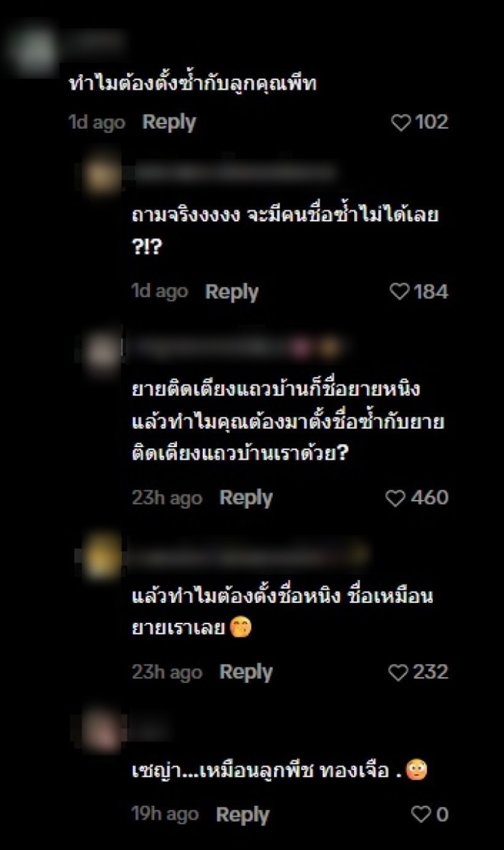Tap the heart with 0 likes
Image resolution: width=504 pixels, height=850 pixels.
(x=421, y=814)
